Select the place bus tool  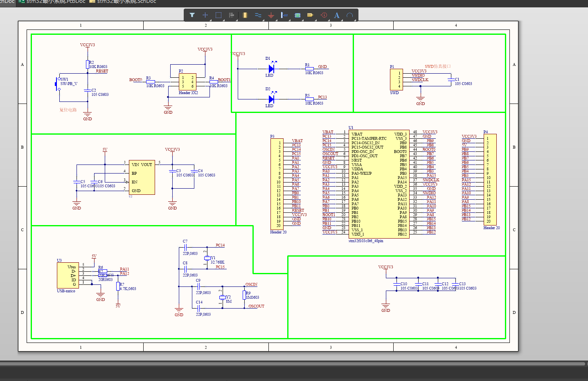coord(259,15)
